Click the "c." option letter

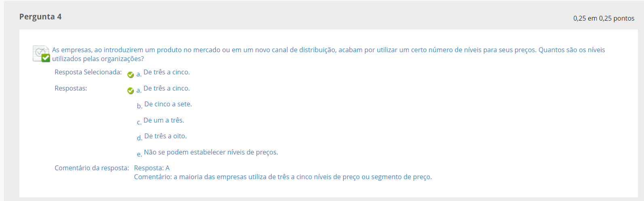tap(139, 122)
